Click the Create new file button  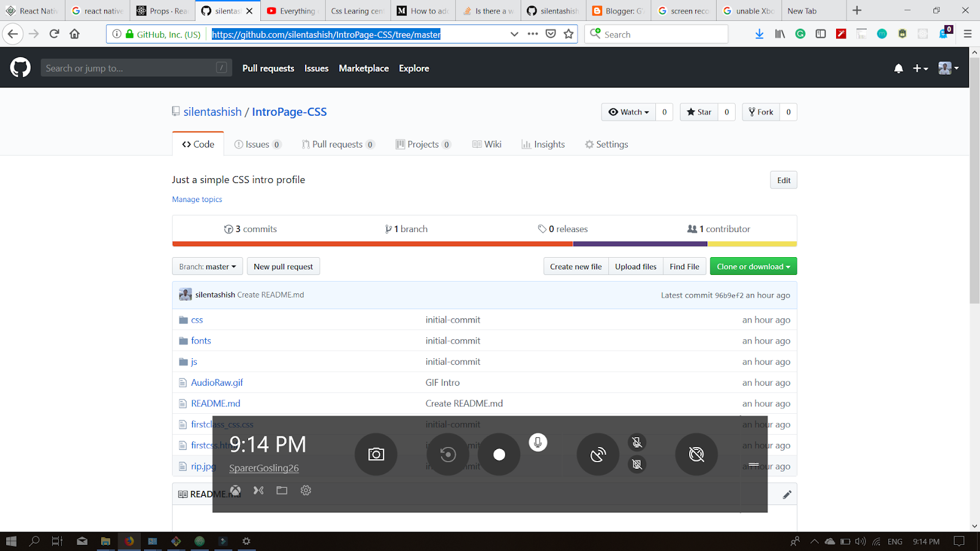[x=575, y=266]
